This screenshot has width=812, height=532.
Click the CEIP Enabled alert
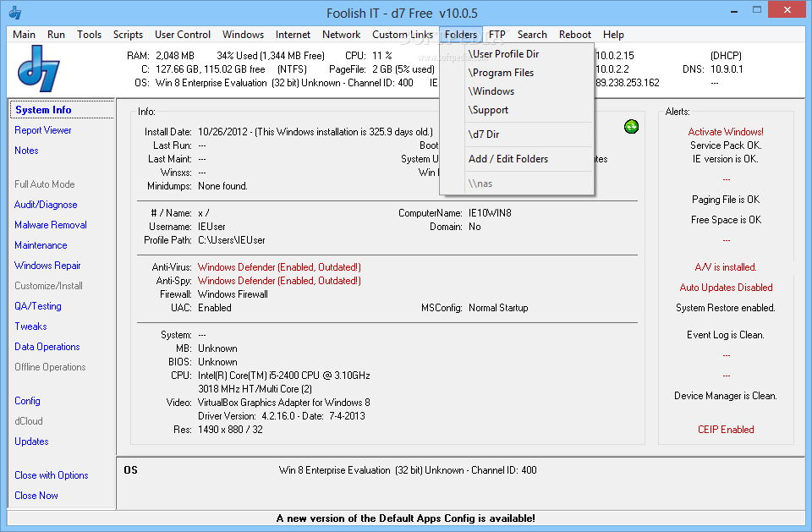pos(726,430)
